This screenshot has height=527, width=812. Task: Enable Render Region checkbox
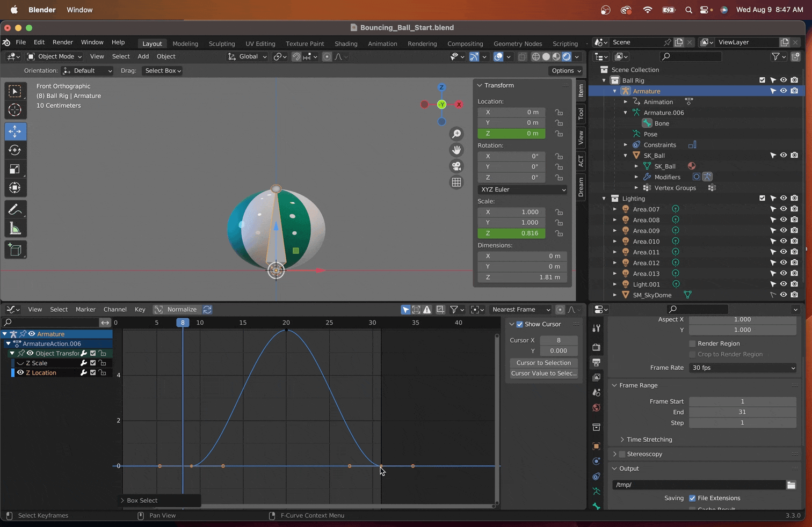point(692,343)
